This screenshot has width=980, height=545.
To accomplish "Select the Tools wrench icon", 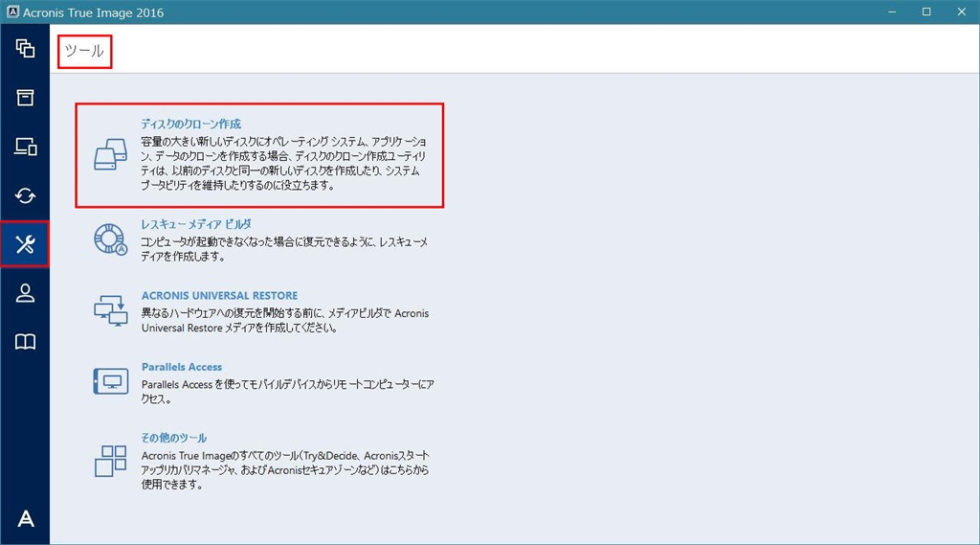I will click(x=25, y=244).
